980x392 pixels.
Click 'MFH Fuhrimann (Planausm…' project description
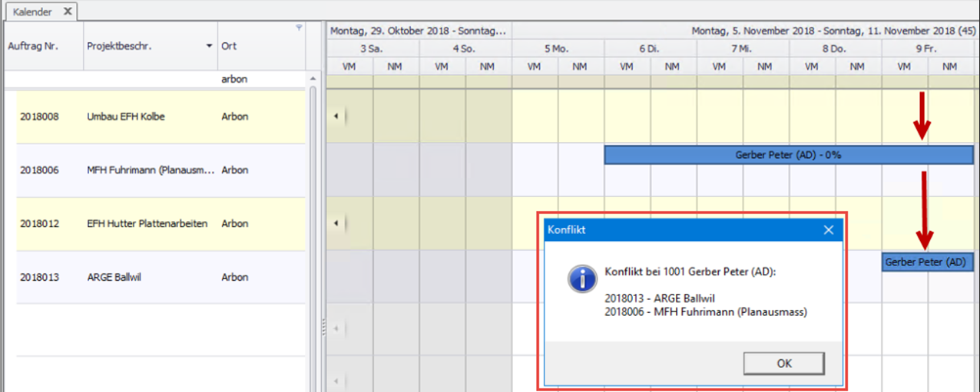pos(151,170)
